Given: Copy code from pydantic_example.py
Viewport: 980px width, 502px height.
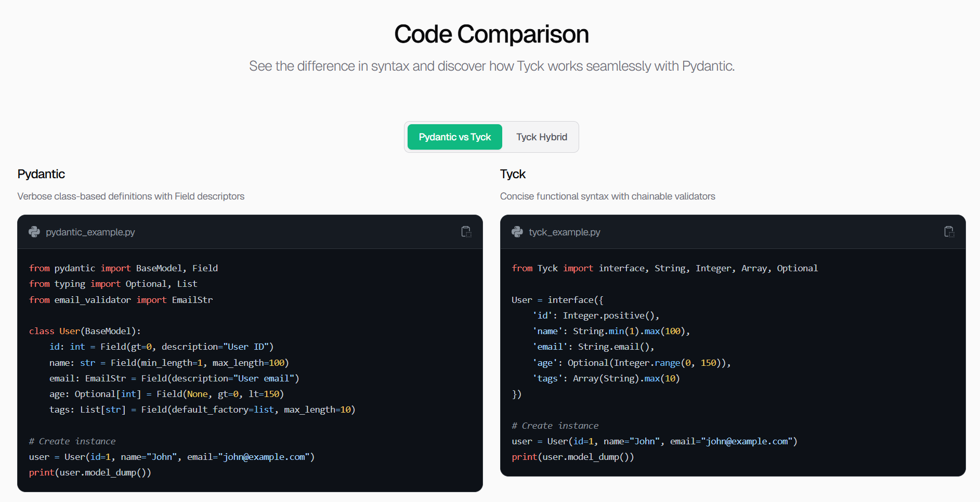Looking at the screenshot, I should tap(466, 232).
